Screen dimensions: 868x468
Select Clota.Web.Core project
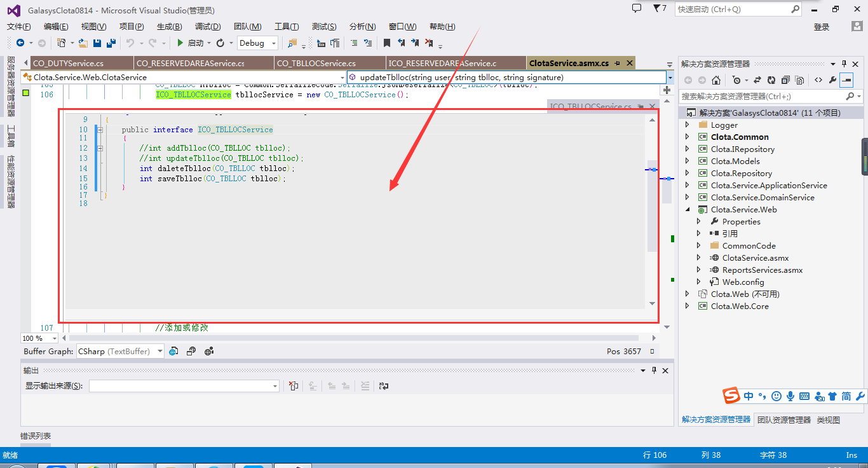[x=740, y=306]
